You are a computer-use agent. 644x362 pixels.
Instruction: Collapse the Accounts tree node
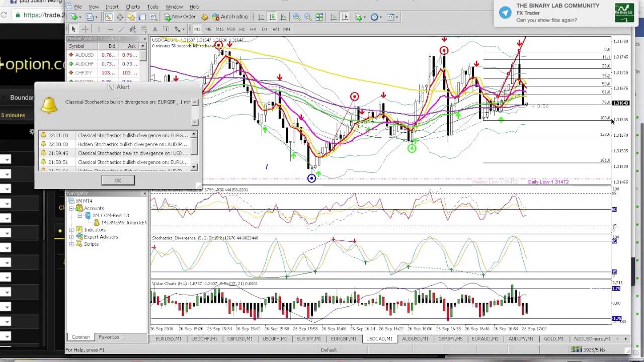pyautogui.click(x=71, y=208)
